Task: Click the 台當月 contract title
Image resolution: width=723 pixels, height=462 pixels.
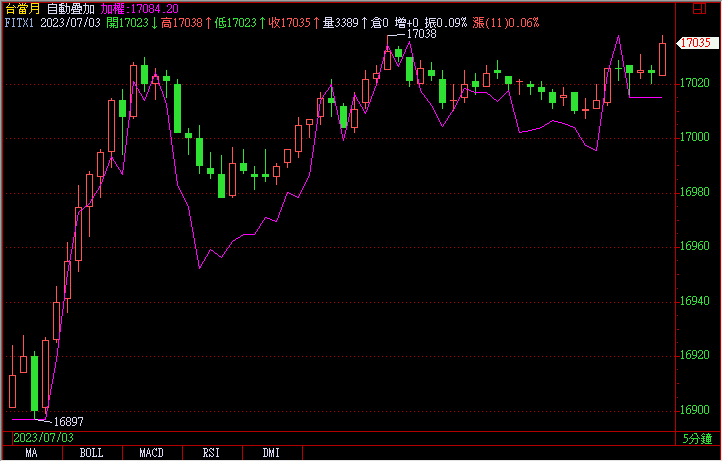Action: click(23, 9)
